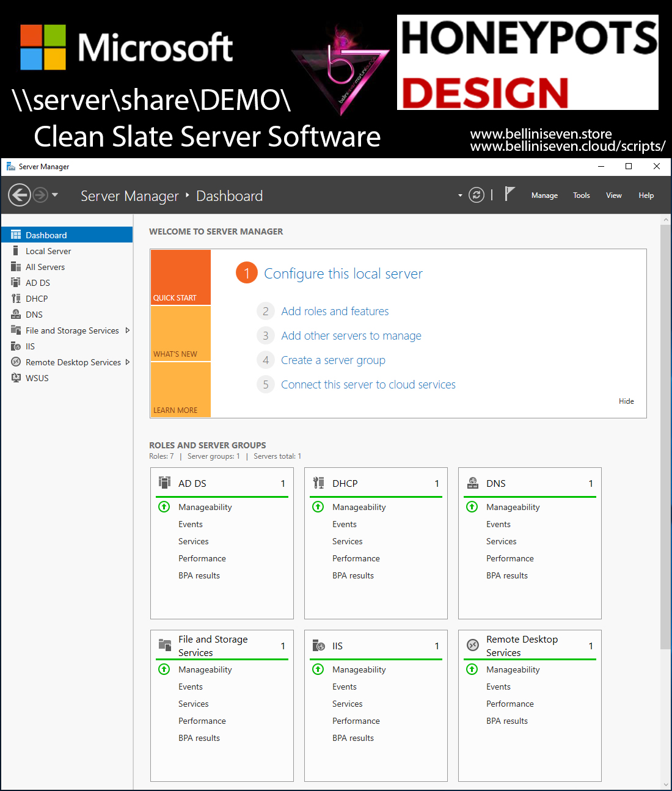Screen dimensions: 672x791
Task: Hide the welcome tile panel
Action: (626, 401)
